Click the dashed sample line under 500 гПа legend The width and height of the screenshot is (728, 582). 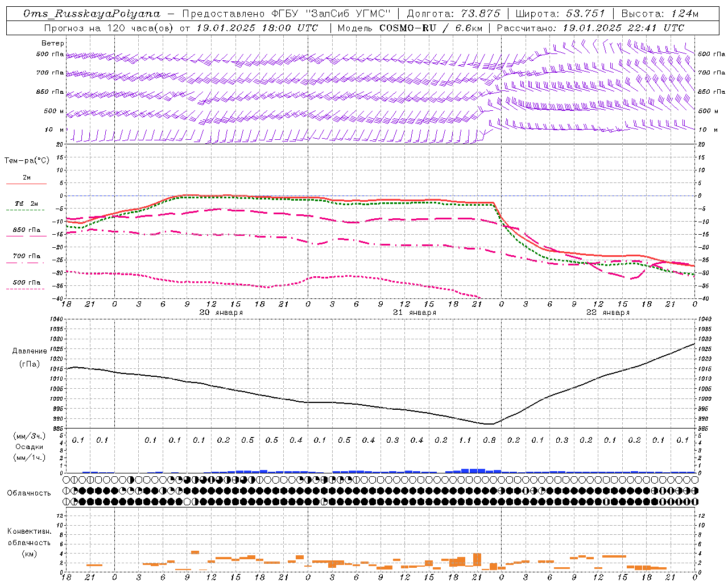pyautogui.click(x=26, y=289)
